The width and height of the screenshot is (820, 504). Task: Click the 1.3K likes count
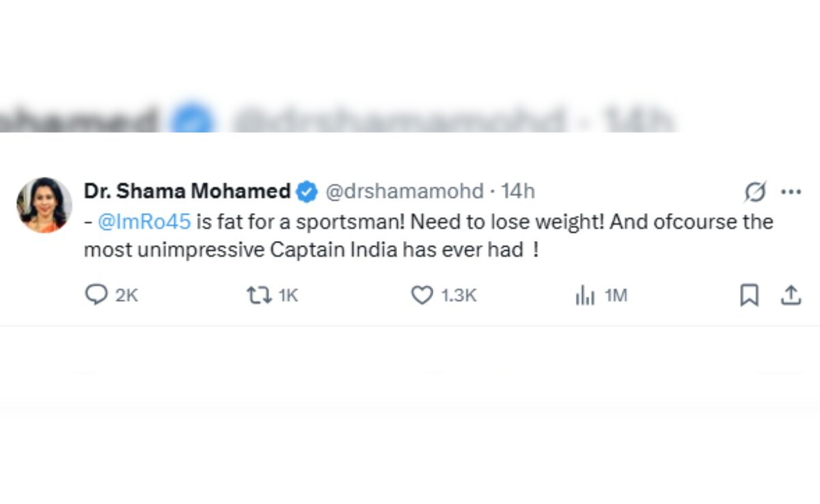[x=459, y=296]
